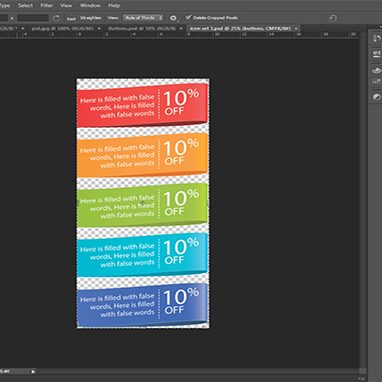Open the Window menu

pos(90,5)
